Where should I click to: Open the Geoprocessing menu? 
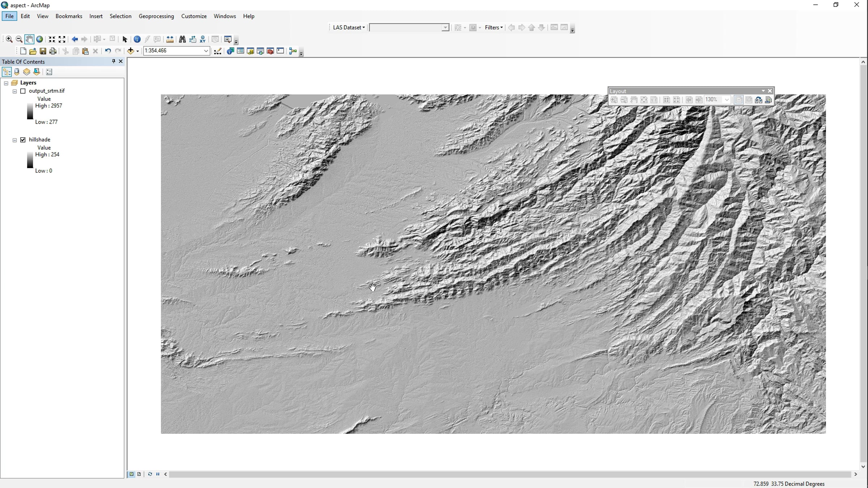coord(156,16)
